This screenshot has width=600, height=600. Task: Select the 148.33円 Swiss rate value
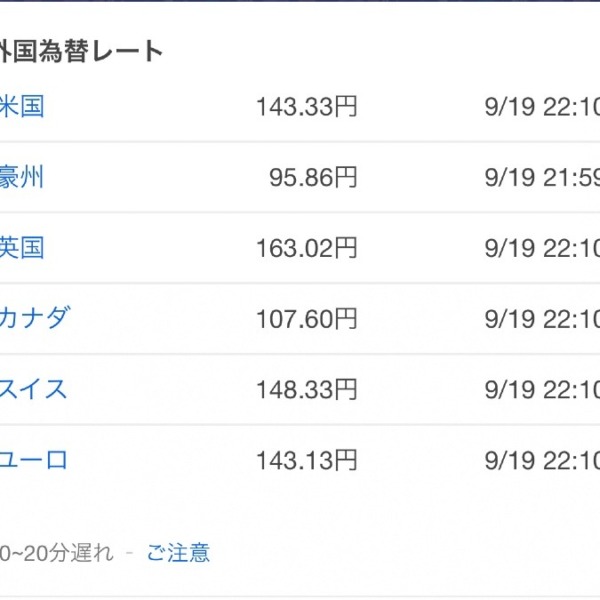pos(307,389)
